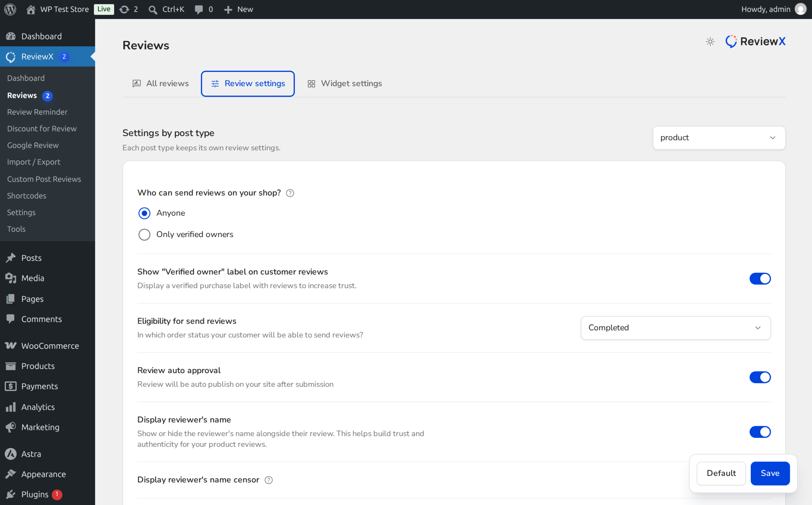Open the comments bubble icon showing 0
The image size is (812, 505).
pyautogui.click(x=199, y=10)
